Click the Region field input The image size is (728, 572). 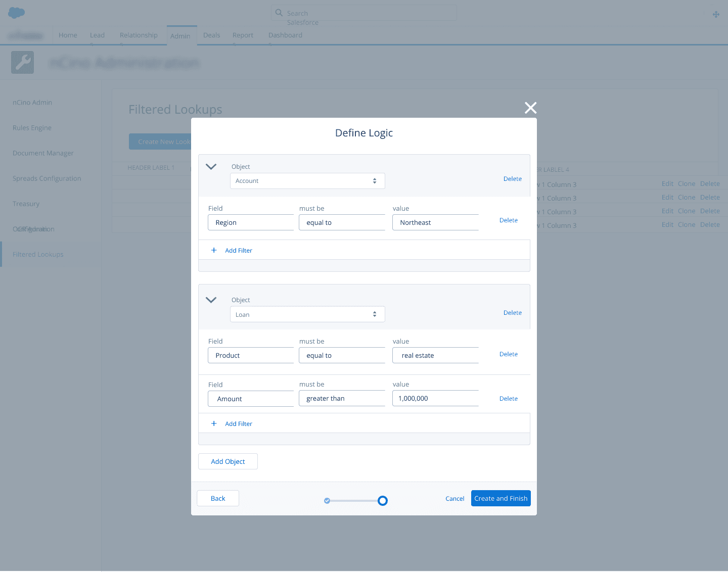tap(251, 222)
